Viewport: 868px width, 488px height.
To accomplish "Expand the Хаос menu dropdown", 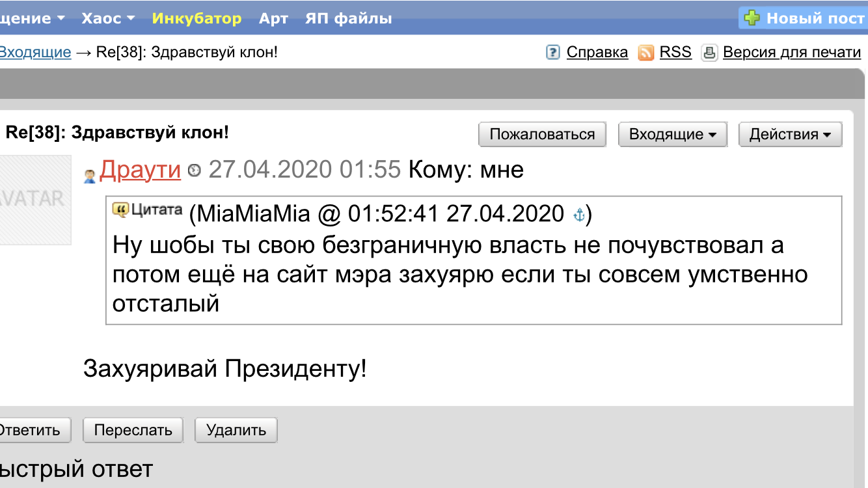I will (x=108, y=18).
